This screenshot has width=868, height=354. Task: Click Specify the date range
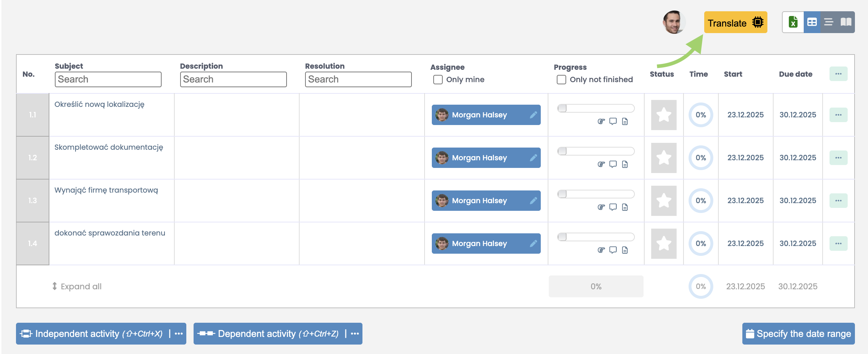pos(798,333)
